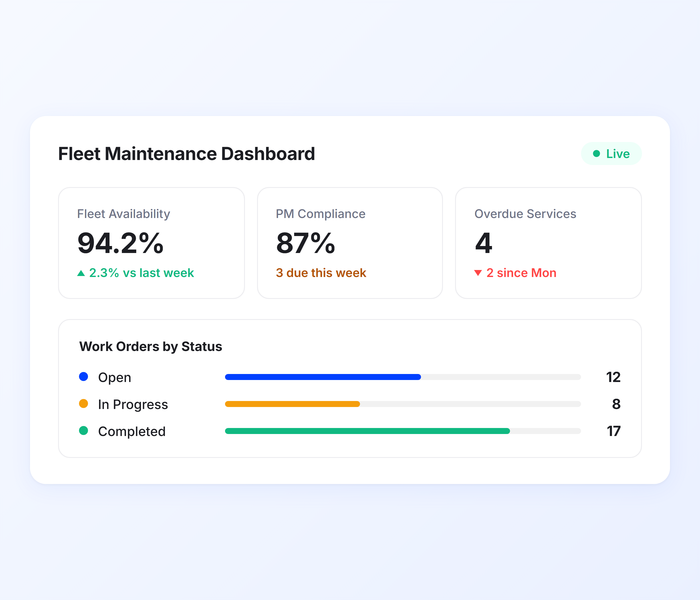Click the '3 due this week' note

[321, 273]
